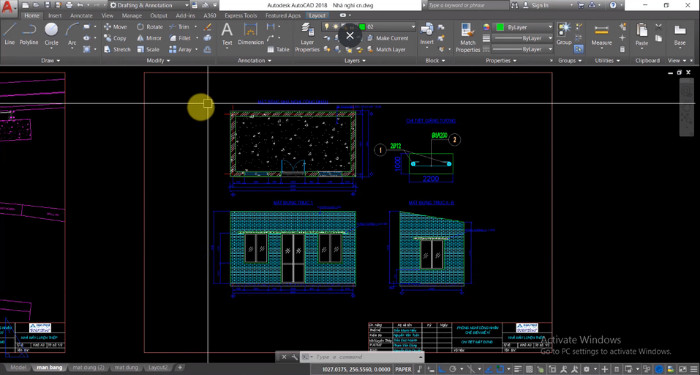Open the Help question mark icon
Screen dimensions: 700x375
tap(613, 5)
